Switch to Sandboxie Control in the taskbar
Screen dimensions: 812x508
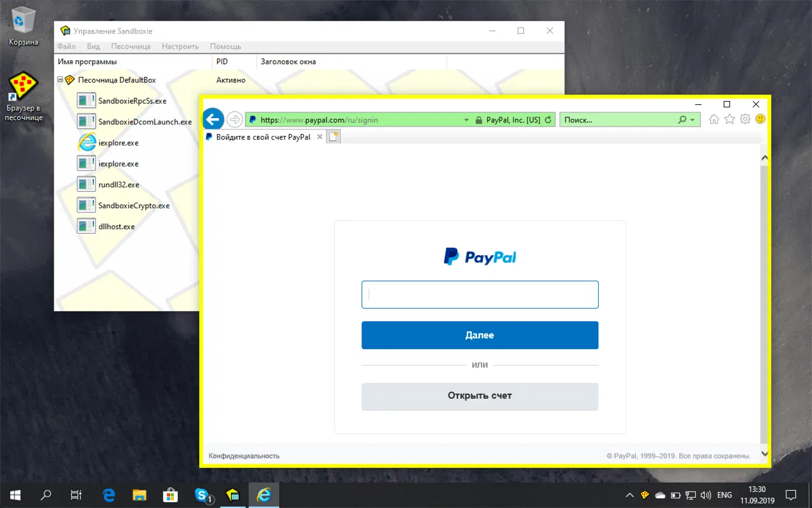pos(233,495)
